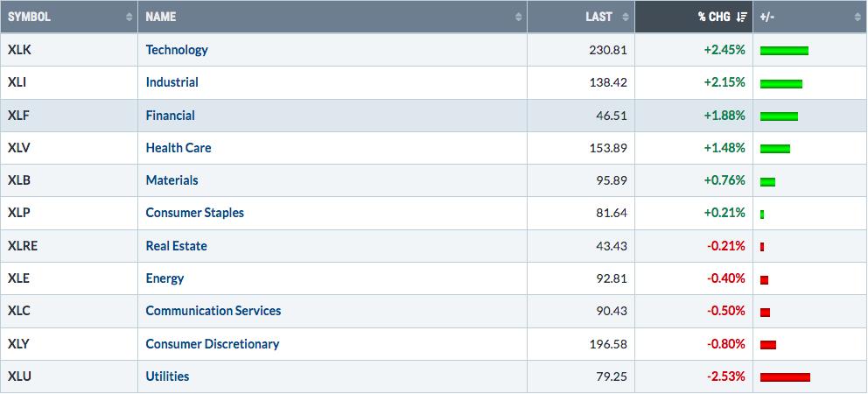Image resolution: width=868 pixels, height=394 pixels.
Task: Click the % CHG column header
Action: point(694,18)
